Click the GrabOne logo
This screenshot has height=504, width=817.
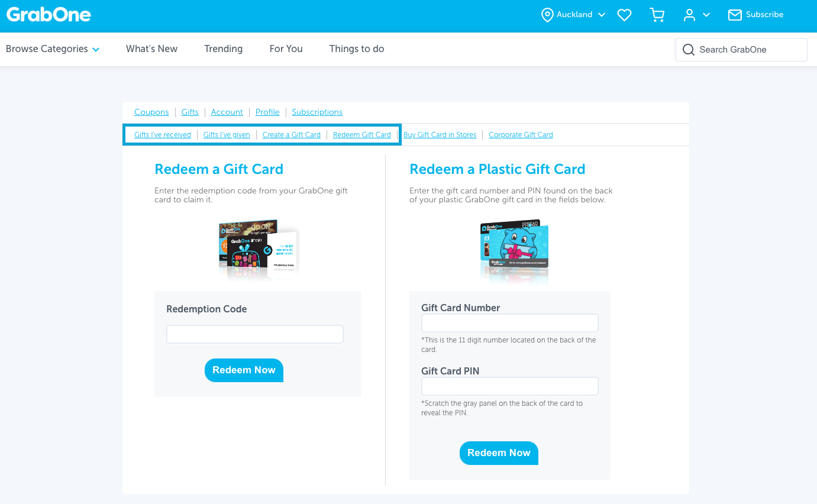click(x=49, y=14)
